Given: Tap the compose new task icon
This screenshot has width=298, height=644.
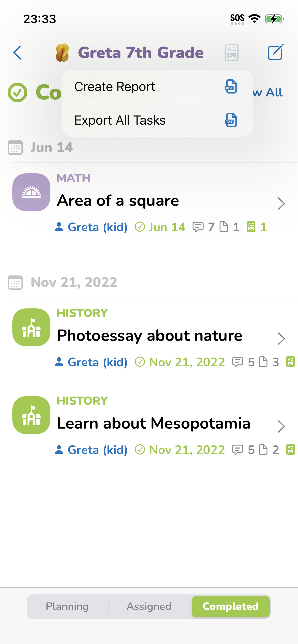Looking at the screenshot, I should 275,52.
